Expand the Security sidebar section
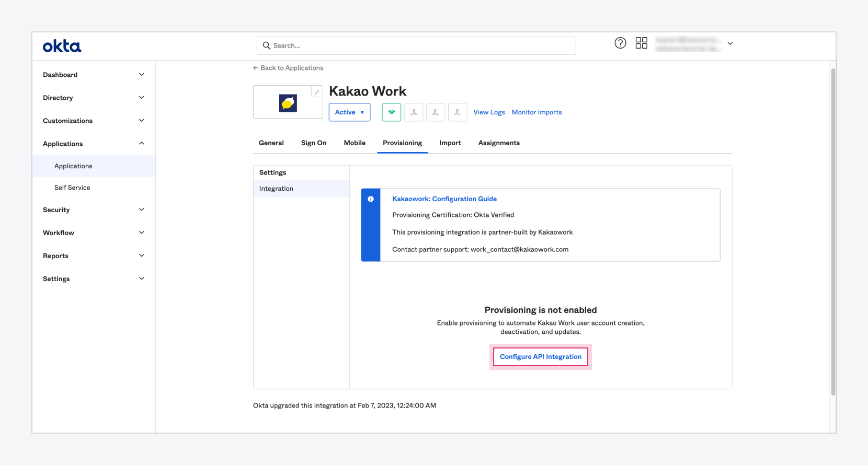This screenshot has width=868, height=465. (94, 210)
